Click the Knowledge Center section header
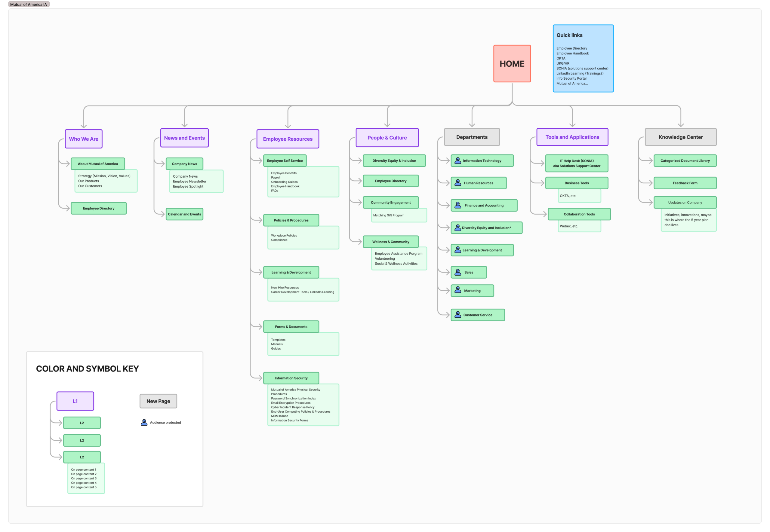Screen dimensions: 770x532 680,137
